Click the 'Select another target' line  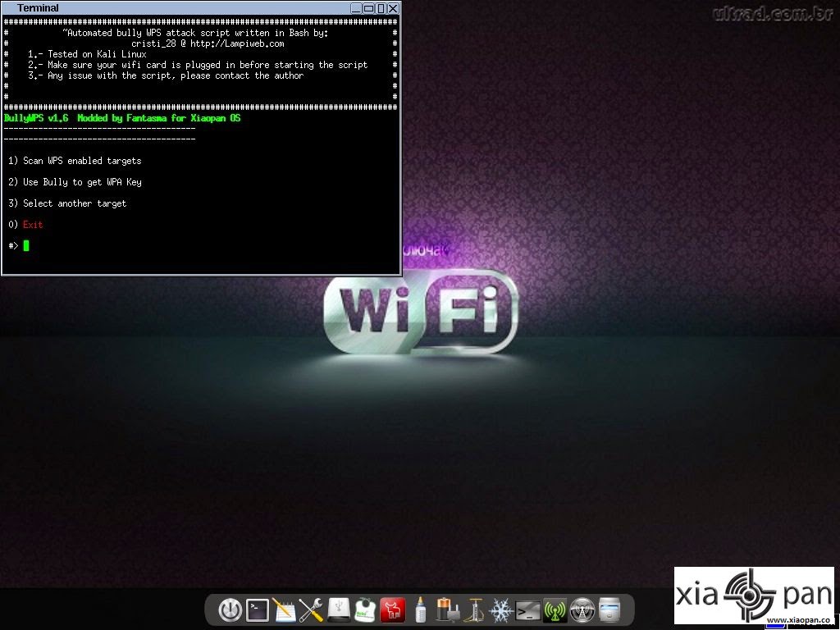click(x=67, y=203)
